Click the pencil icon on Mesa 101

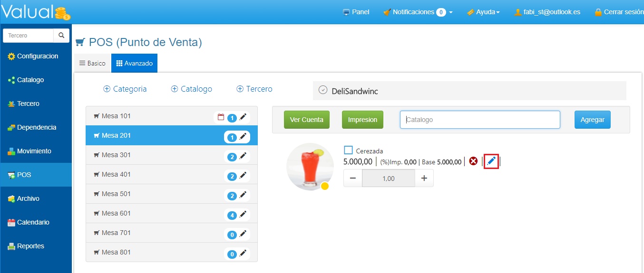(243, 117)
